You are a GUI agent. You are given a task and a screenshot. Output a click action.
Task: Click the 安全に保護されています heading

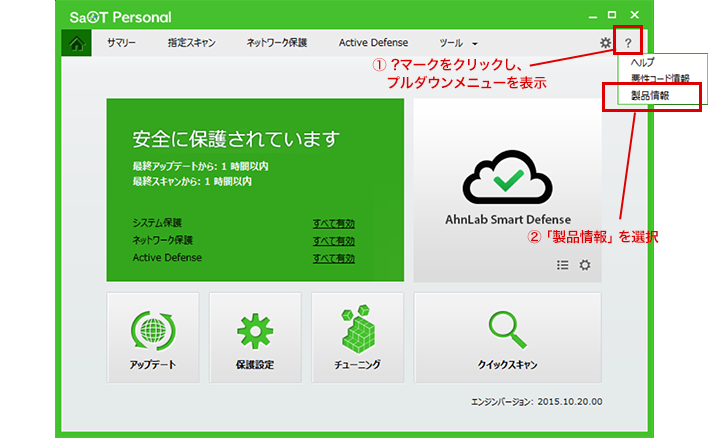click(236, 139)
